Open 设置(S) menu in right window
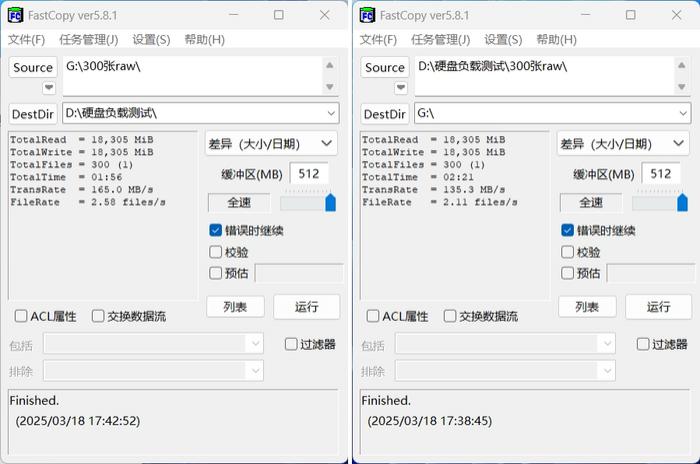 point(503,40)
